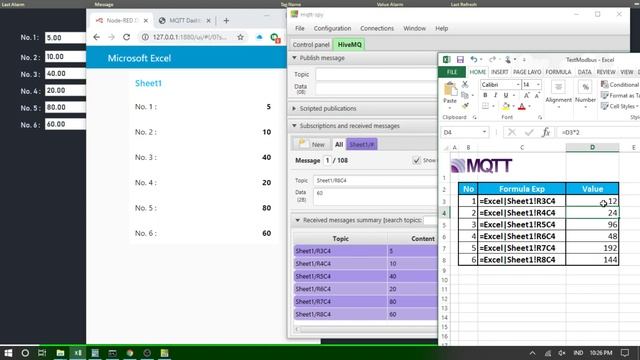Switch to the HiveMQ connection tab
Screen dimensions: 640x360
(x=350, y=44)
